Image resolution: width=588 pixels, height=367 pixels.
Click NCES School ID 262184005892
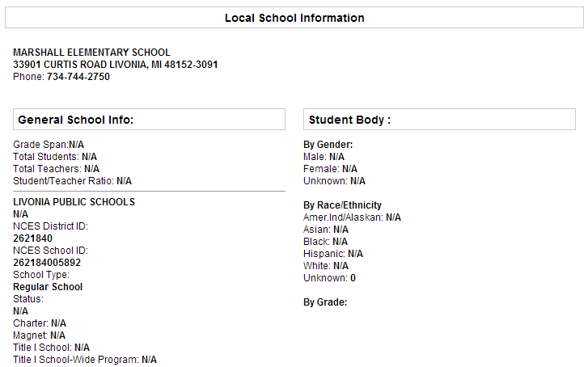[x=47, y=263]
